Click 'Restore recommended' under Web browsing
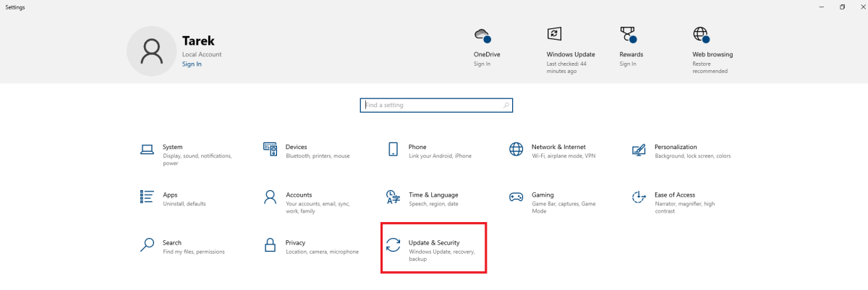The width and height of the screenshot is (868, 290). coord(710,67)
